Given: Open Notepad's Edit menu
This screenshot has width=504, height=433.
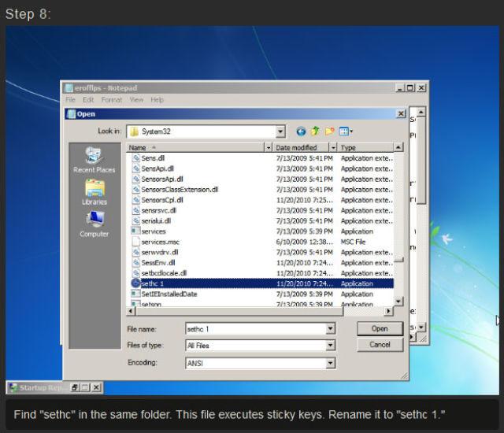Looking at the screenshot, I should 88,100.
